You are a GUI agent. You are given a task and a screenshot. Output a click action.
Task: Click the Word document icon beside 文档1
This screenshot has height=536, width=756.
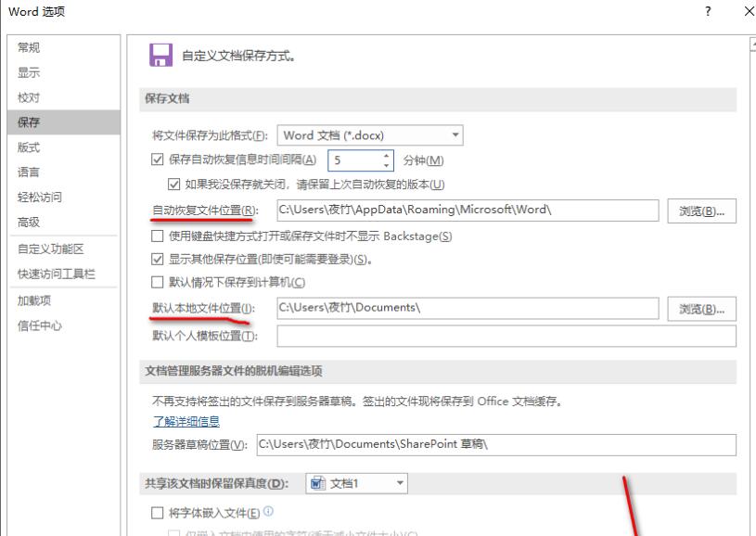[x=319, y=483]
